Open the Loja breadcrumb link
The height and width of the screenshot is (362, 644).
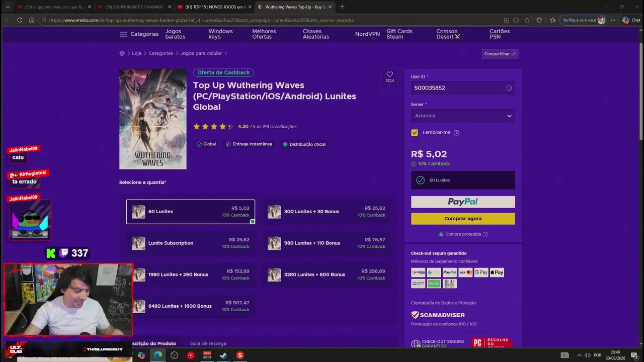pos(136,53)
